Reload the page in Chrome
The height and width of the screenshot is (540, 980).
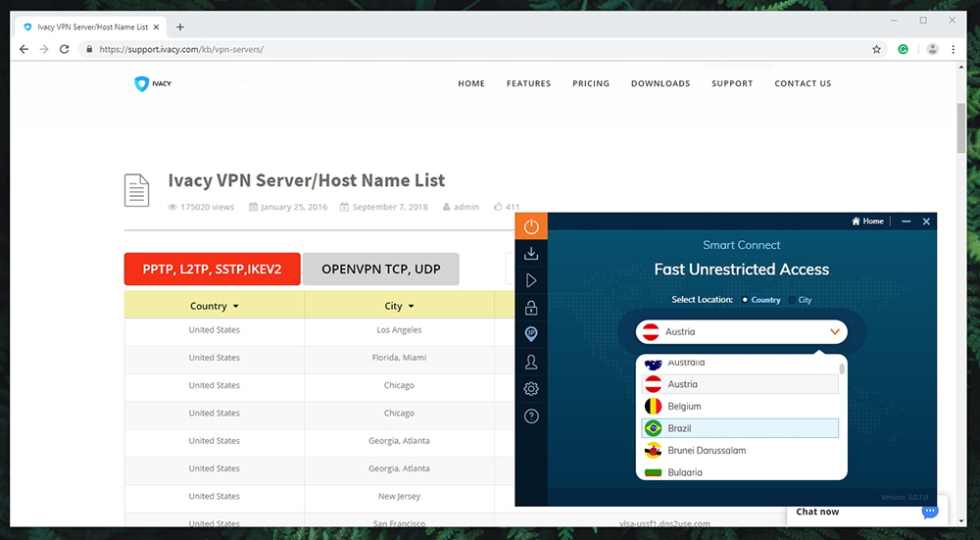coord(64,49)
